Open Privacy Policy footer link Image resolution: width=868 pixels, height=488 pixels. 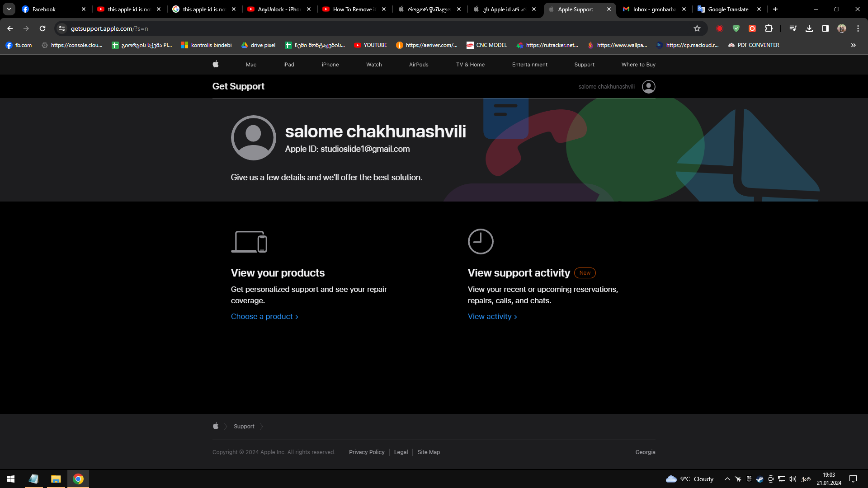coord(366,452)
